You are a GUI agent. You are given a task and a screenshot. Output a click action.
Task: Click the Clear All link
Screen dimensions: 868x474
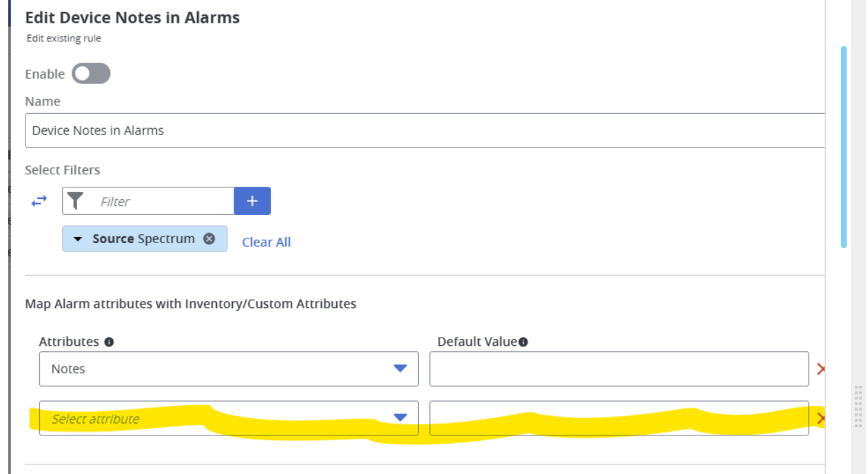click(x=267, y=242)
